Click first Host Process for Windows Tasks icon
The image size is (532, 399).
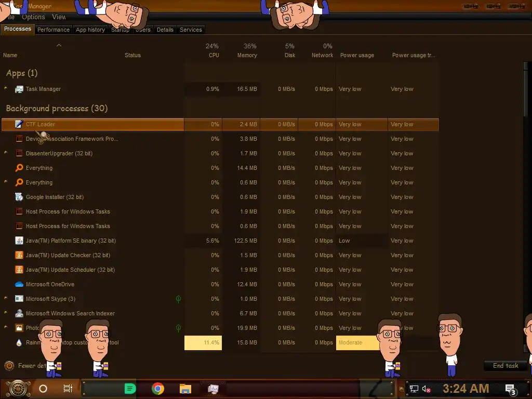click(19, 212)
